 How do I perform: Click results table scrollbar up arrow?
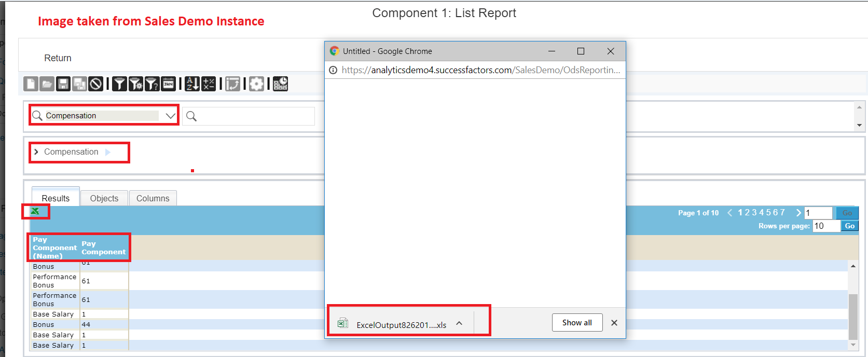pyautogui.click(x=853, y=266)
